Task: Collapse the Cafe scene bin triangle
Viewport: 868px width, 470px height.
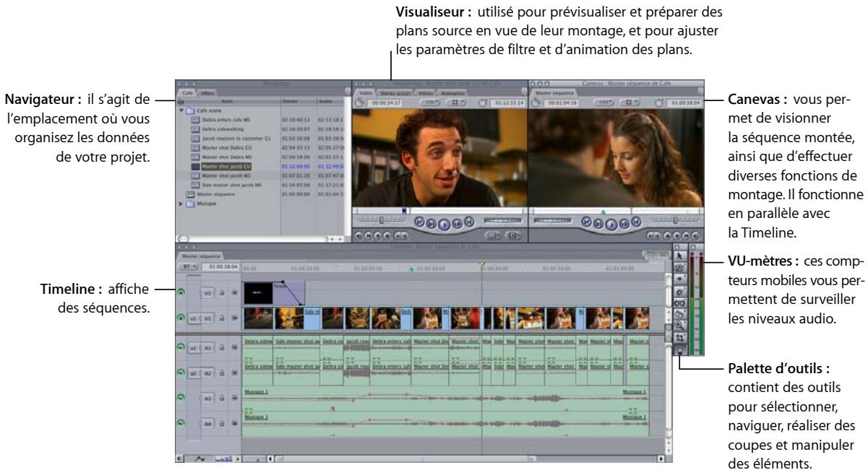Action: [181, 110]
